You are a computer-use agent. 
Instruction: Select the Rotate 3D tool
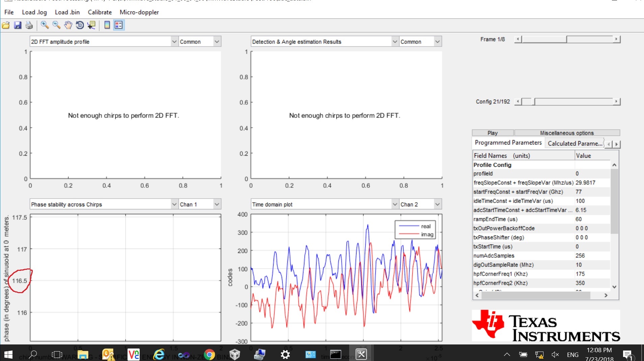click(x=80, y=25)
